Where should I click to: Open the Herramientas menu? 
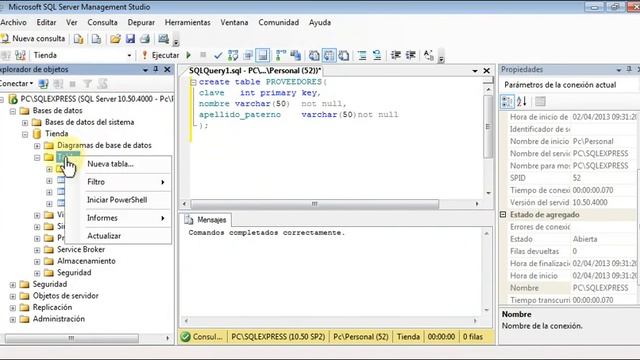[x=187, y=22]
